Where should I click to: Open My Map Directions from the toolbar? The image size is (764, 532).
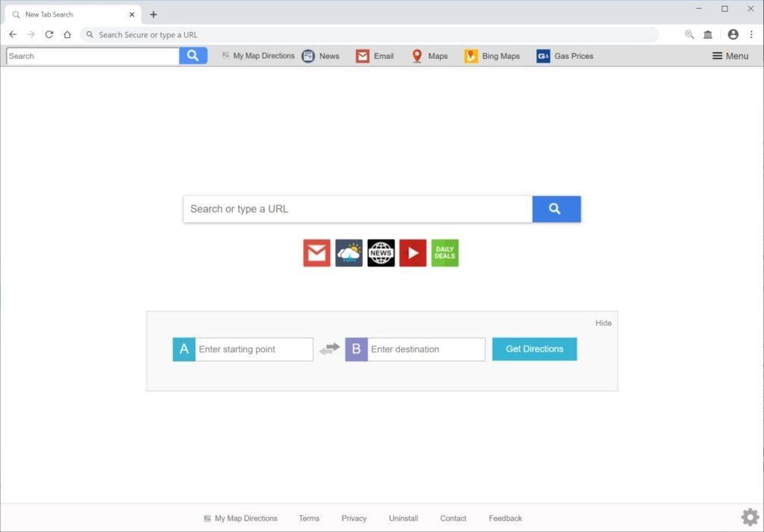click(257, 56)
